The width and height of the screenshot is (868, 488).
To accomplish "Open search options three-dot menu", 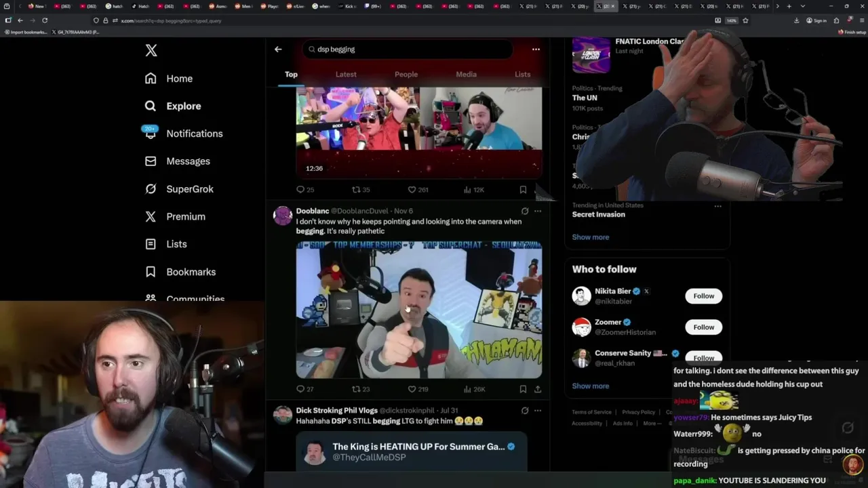I will coord(536,49).
